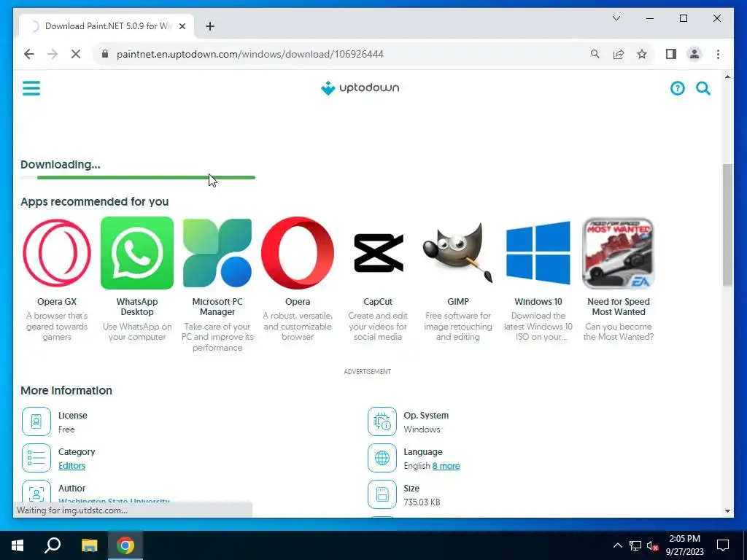Click 'Apps recommended for you' heading
The height and width of the screenshot is (560, 747).
click(94, 201)
